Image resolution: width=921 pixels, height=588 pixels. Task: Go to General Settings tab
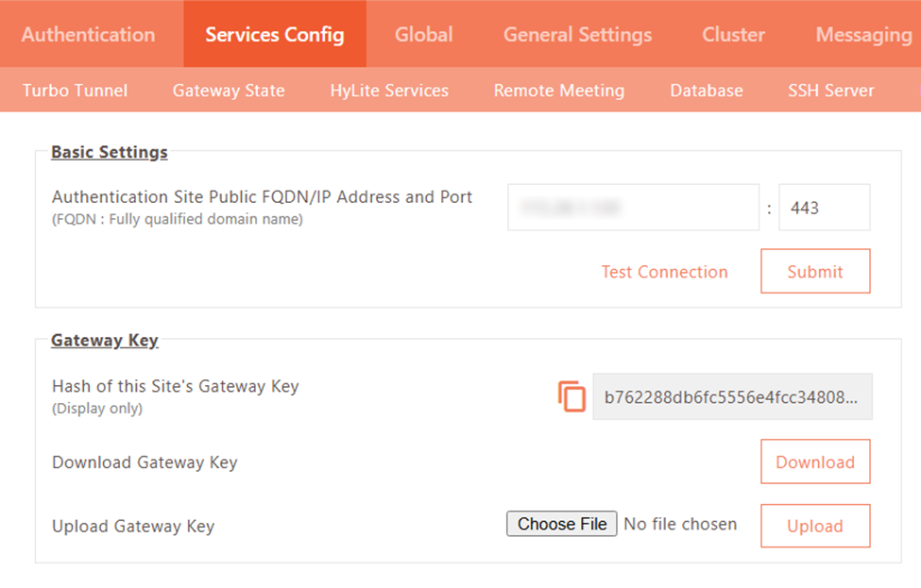[577, 35]
